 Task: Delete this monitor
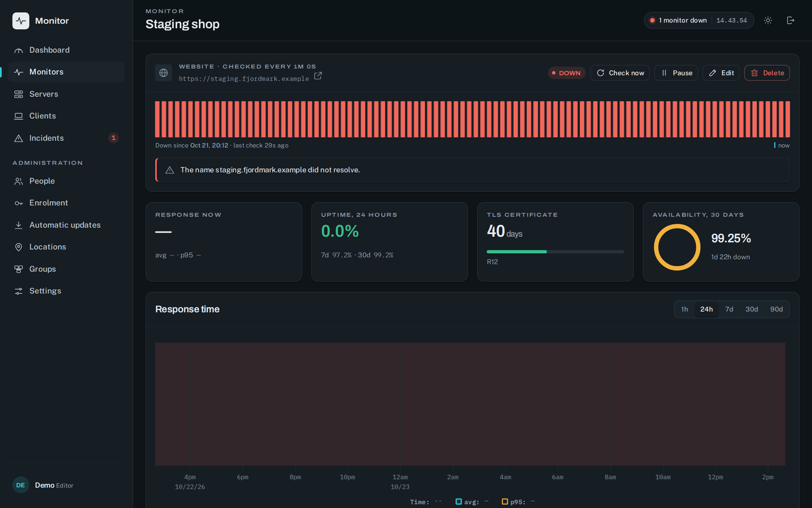point(767,73)
